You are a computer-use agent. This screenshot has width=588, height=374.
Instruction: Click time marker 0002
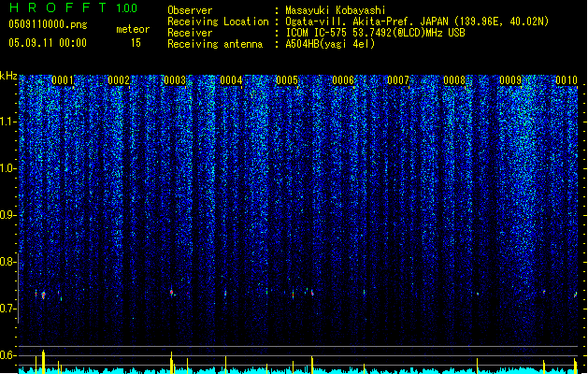coord(119,80)
